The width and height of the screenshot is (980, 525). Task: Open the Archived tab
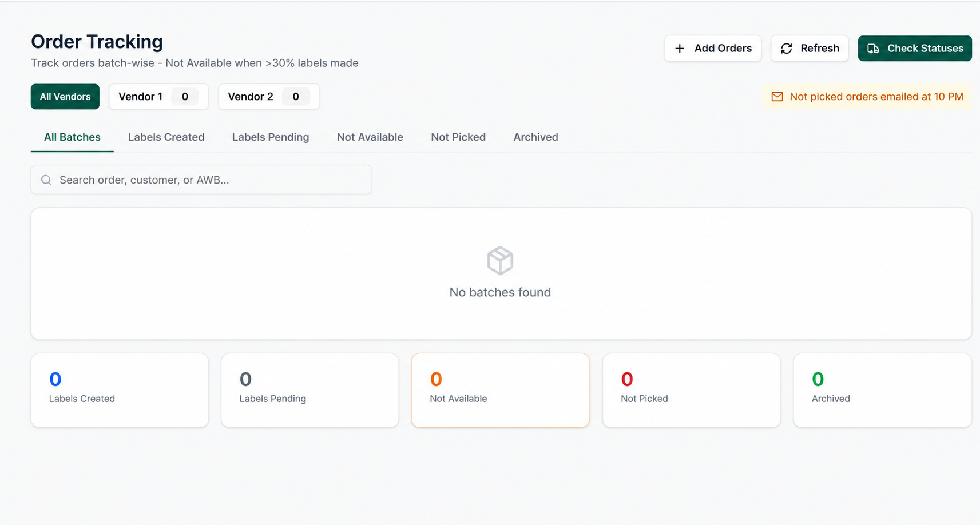[x=535, y=137]
